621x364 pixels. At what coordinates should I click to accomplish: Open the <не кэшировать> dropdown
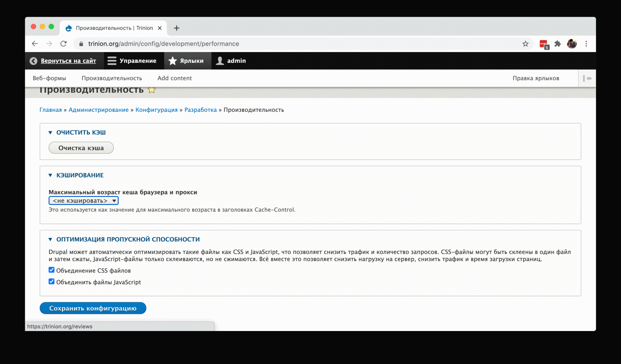coord(84,201)
